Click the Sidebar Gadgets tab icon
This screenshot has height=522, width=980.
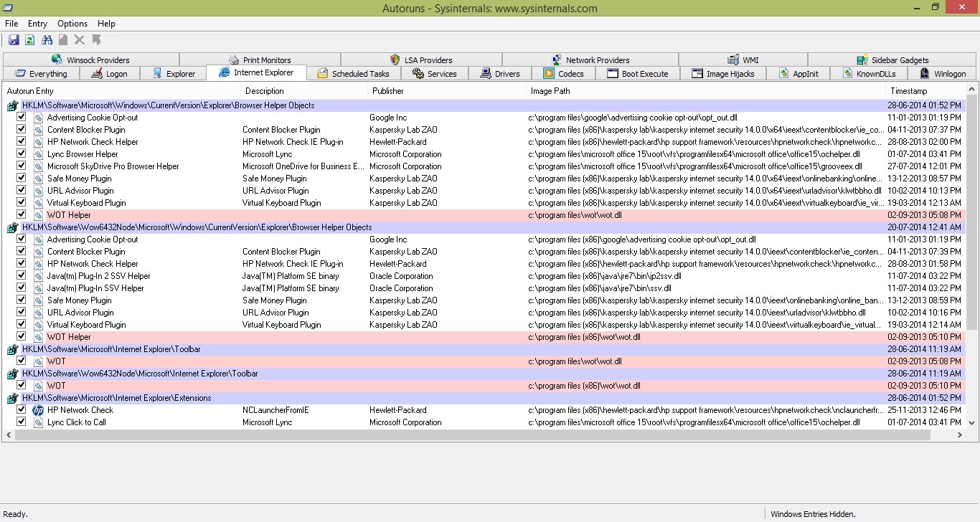click(x=862, y=60)
